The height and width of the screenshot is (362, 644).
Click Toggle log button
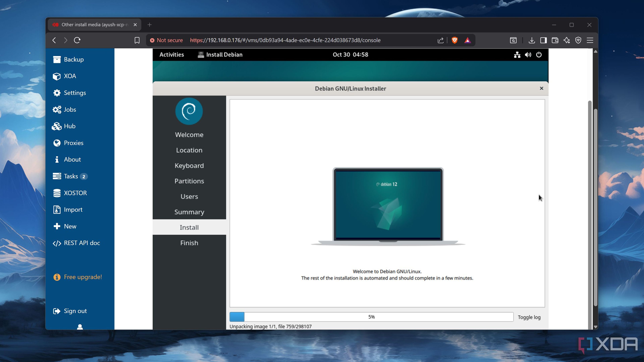click(x=529, y=317)
